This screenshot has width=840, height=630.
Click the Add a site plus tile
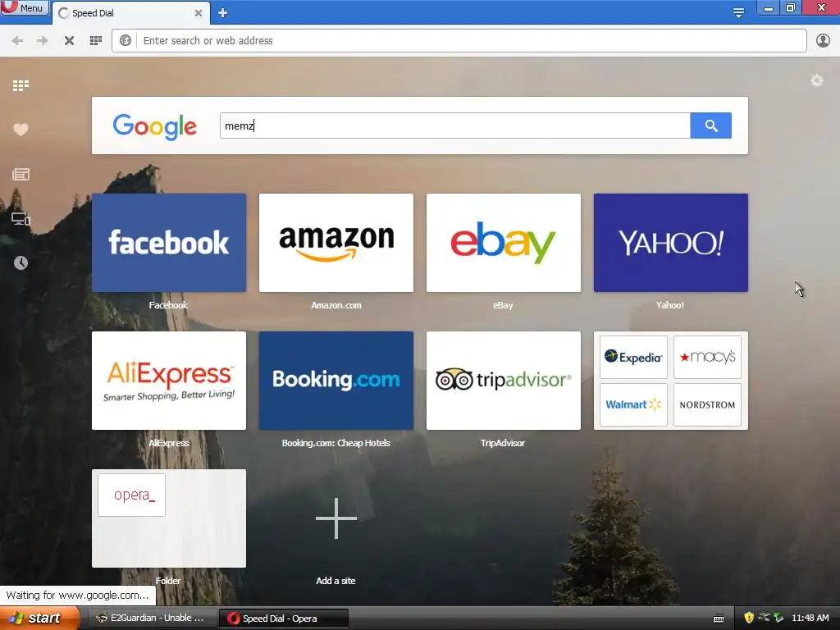click(336, 518)
